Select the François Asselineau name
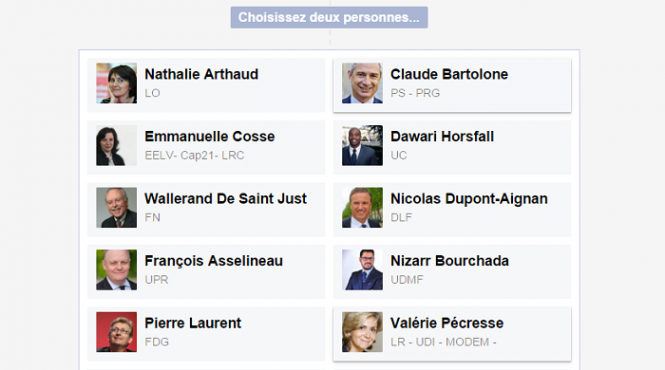The image size is (665, 370). 214,261
